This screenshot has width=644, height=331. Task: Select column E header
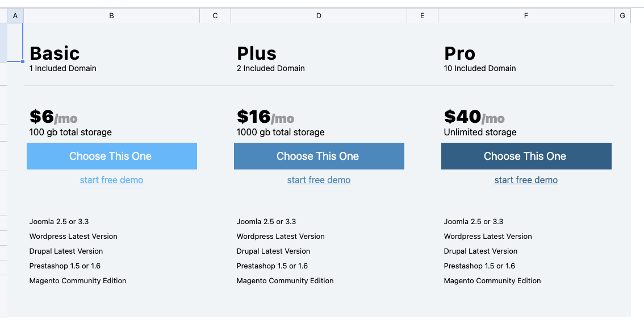point(423,16)
